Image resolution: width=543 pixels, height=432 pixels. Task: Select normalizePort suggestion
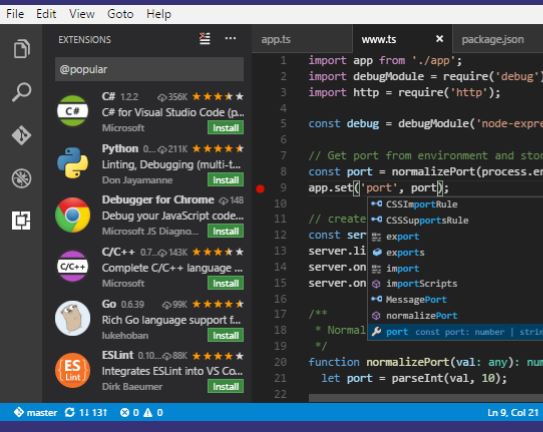[455, 316]
